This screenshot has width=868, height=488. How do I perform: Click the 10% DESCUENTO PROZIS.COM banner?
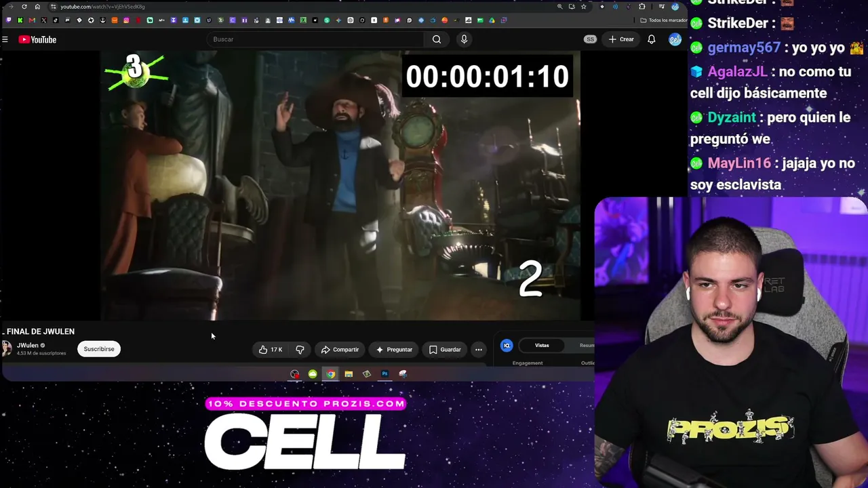305,404
